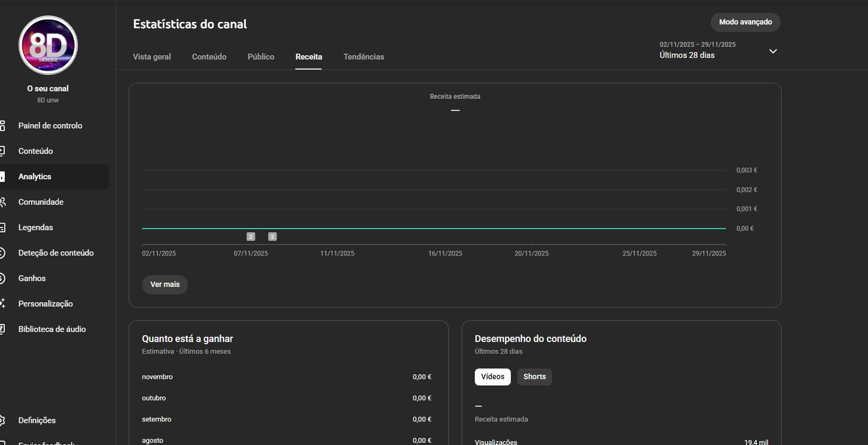Click the first chart marker near 07/11/2025
Image resolution: width=868 pixels, height=445 pixels.
click(251, 237)
